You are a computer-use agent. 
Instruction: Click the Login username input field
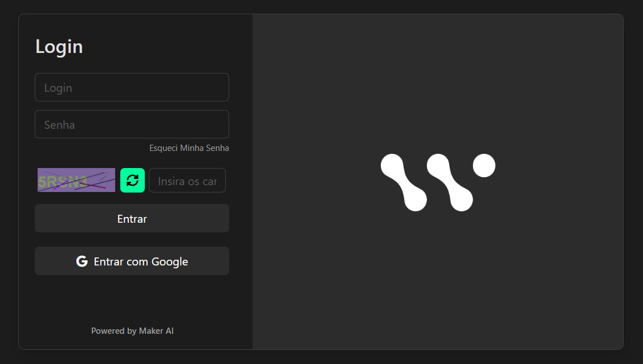(x=132, y=87)
